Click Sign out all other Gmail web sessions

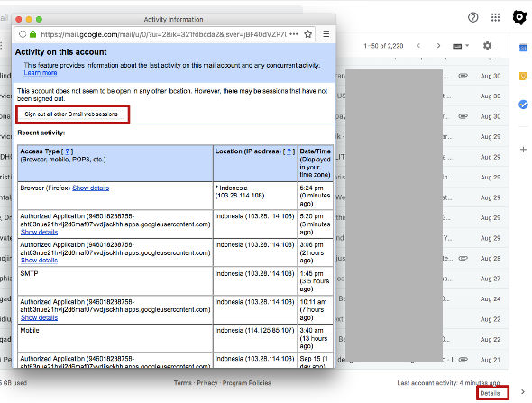click(72, 114)
